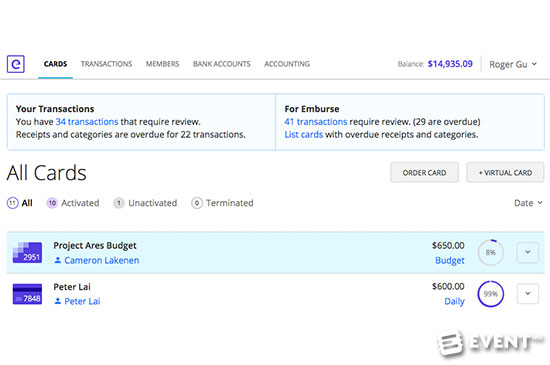Click the $600.00 card amount

[448, 287]
